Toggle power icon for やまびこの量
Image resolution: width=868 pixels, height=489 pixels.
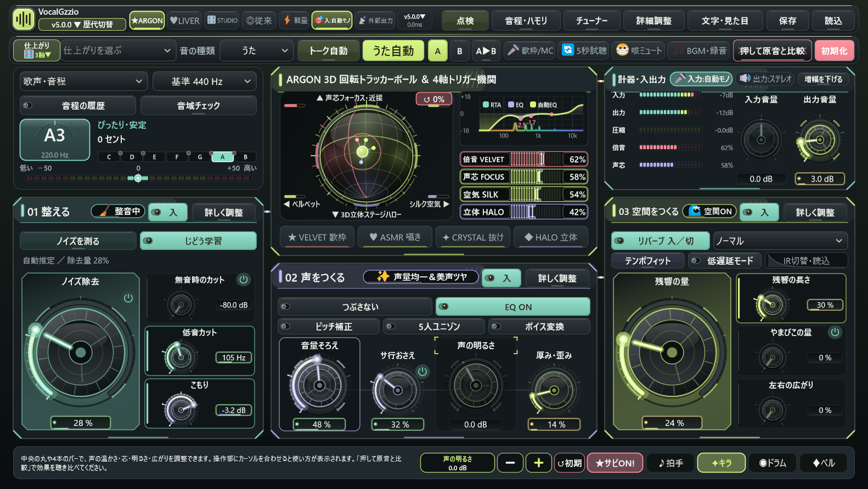click(835, 332)
